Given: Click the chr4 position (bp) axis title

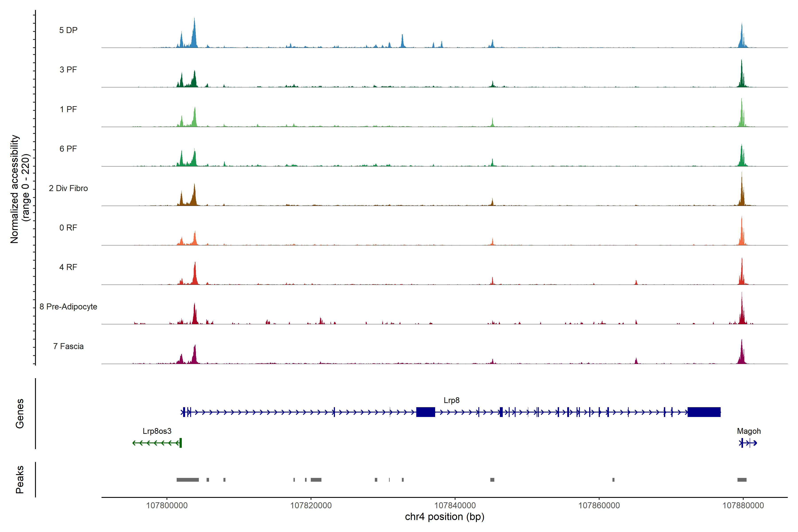Looking at the screenshot, I should (444, 517).
